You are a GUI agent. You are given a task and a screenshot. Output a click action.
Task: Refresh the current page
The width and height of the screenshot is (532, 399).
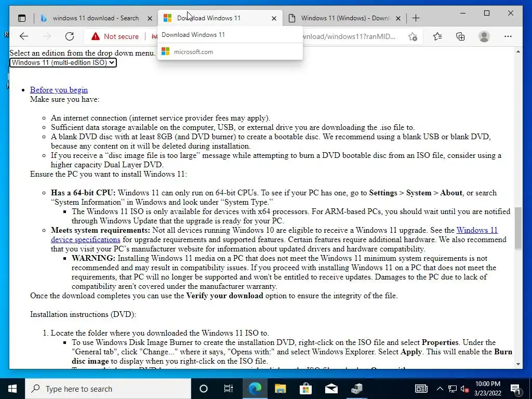[70, 36]
